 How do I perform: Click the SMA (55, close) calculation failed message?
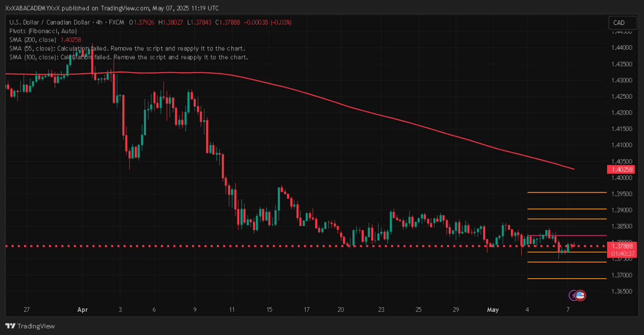point(127,48)
